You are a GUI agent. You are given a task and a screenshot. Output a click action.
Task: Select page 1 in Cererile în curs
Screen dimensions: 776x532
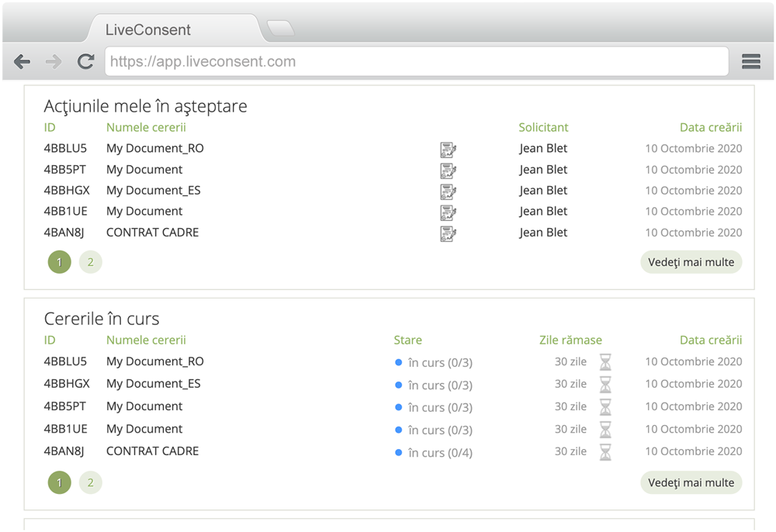click(x=59, y=482)
